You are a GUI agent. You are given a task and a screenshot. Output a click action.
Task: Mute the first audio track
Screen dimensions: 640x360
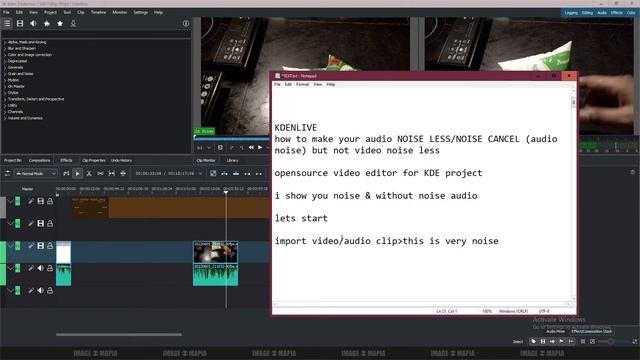40,268
